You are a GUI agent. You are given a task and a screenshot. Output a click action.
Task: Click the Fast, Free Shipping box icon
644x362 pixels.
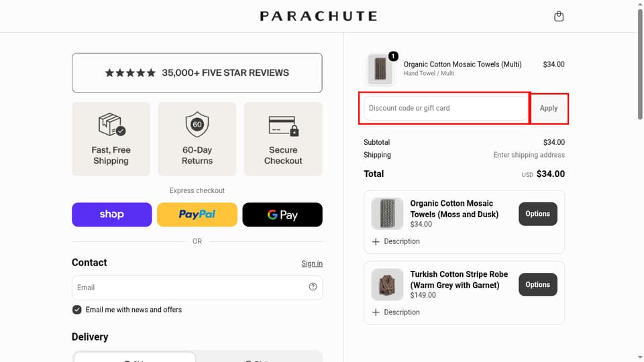click(x=112, y=125)
